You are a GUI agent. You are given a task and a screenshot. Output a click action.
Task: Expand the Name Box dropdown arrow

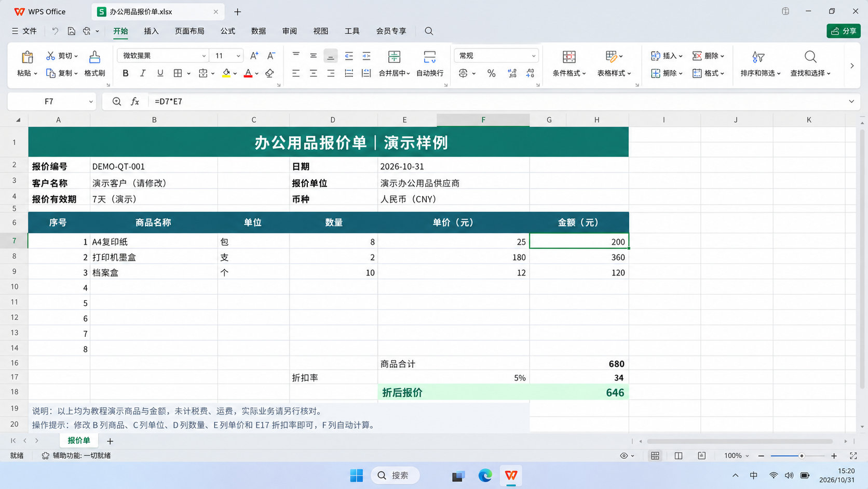[91, 101]
